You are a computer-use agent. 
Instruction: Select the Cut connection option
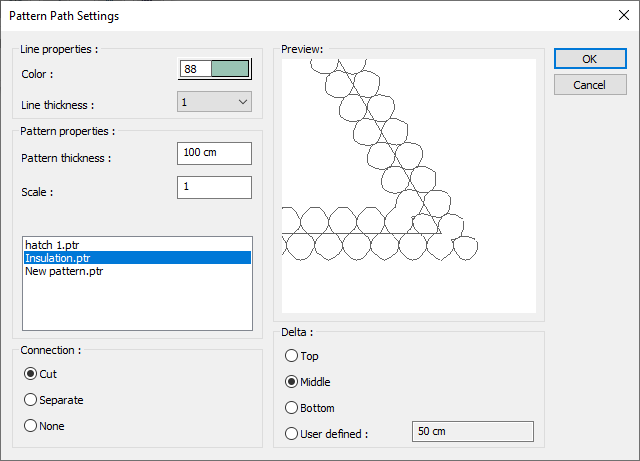31,374
